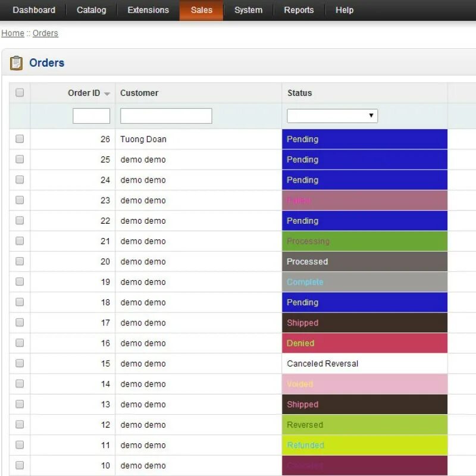This screenshot has width=476, height=476.
Task: Click the green Reversed status bar for order 12
Action: click(364, 425)
